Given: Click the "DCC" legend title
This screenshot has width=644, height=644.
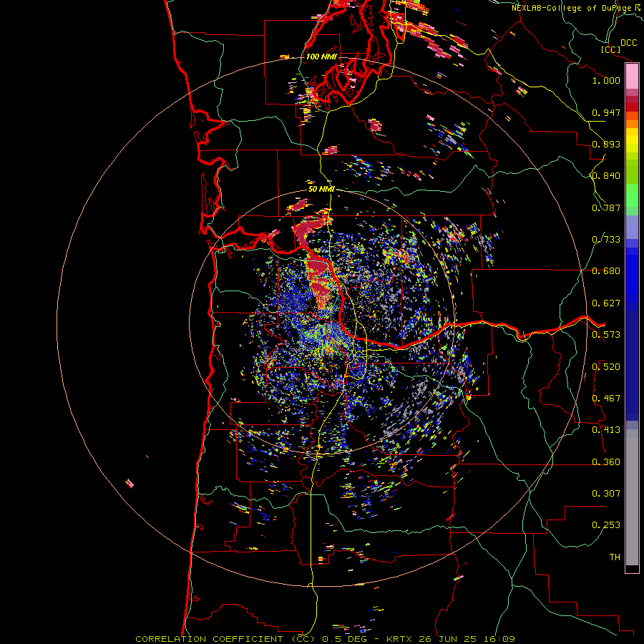Looking at the screenshot, I should point(628,43).
